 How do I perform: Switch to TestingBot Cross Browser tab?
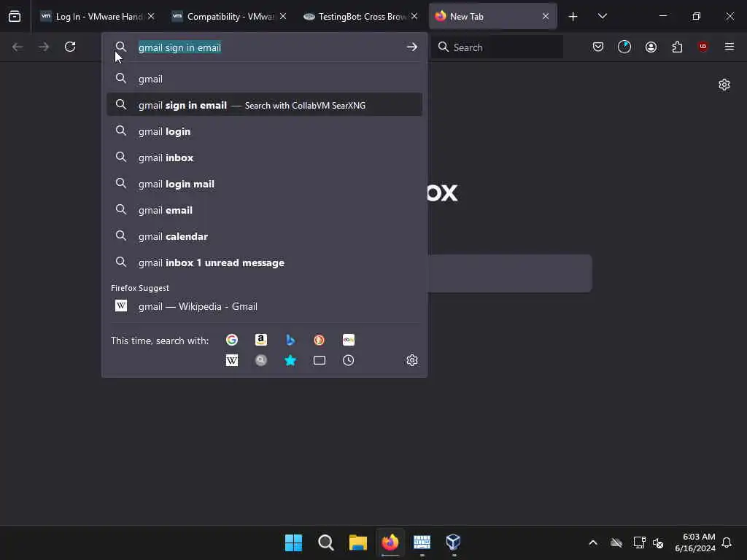click(360, 16)
